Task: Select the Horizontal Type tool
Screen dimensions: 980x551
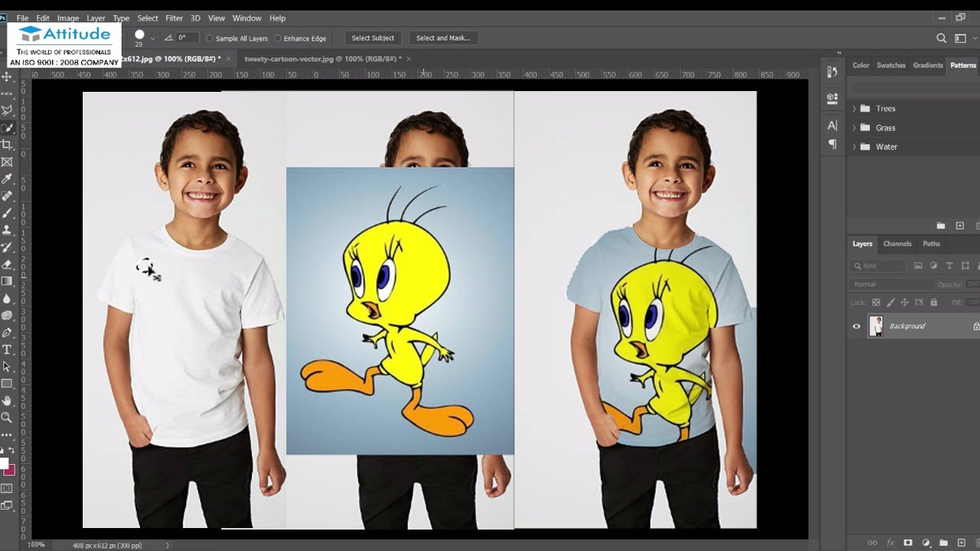Action: click(x=7, y=350)
